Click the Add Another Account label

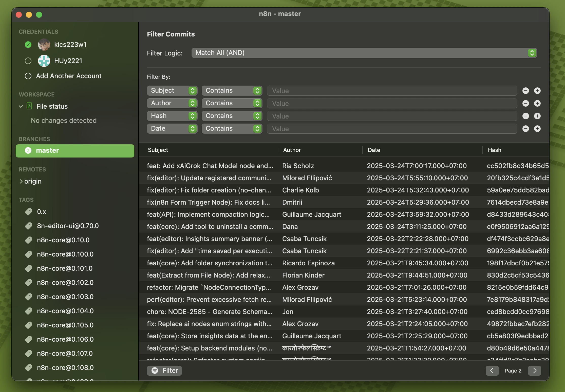click(x=69, y=76)
